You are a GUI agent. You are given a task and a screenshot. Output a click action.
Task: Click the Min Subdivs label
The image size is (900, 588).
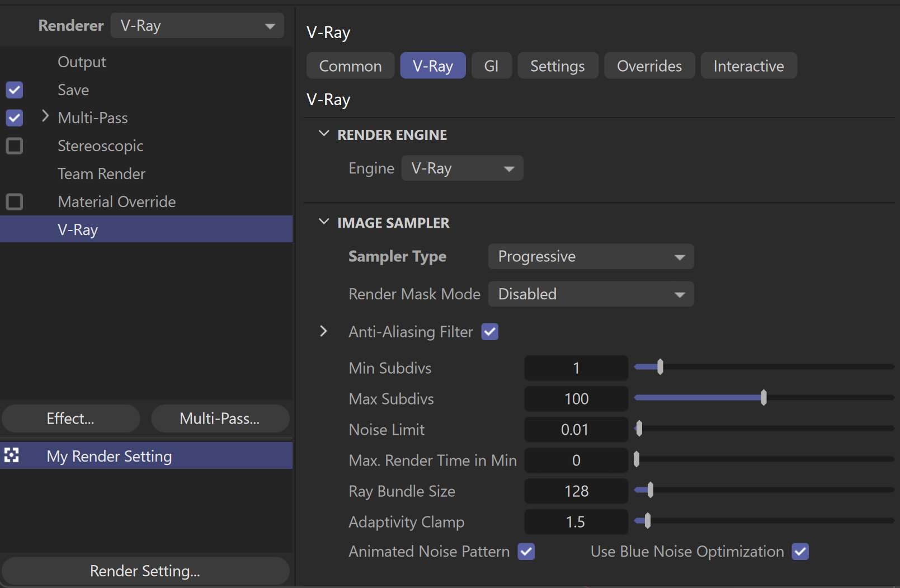(x=390, y=368)
